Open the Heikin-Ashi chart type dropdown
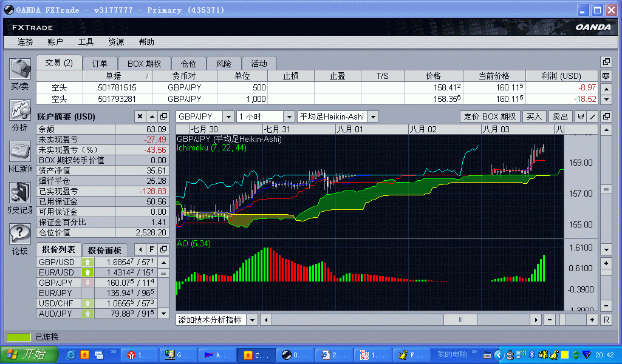 [x=373, y=117]
